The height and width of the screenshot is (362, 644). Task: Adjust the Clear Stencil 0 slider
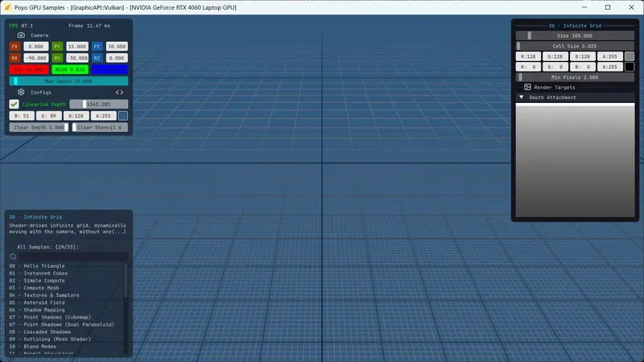click(x=100, y=127)
